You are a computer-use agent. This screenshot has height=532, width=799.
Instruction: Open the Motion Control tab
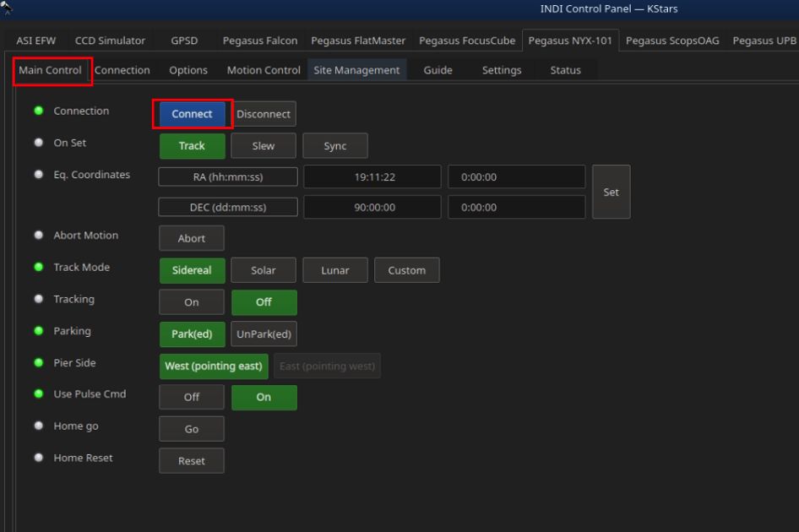264,70
